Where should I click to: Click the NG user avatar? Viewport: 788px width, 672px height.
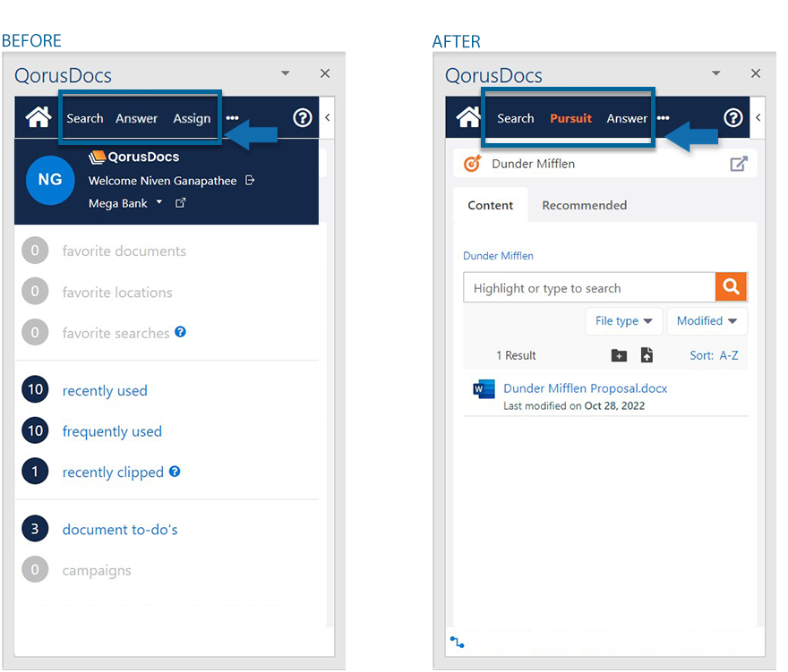(50, 180)
